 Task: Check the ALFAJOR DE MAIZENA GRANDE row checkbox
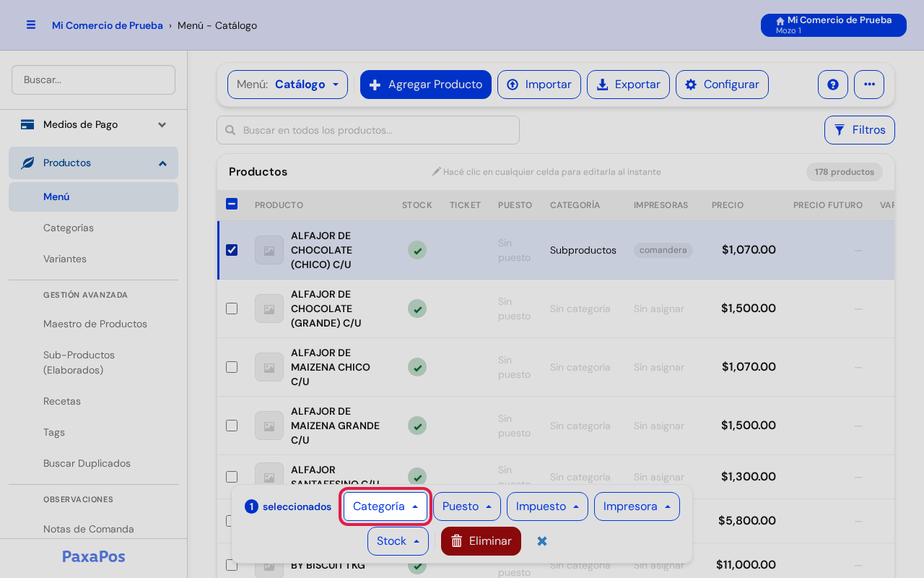(x=232, y=426)
